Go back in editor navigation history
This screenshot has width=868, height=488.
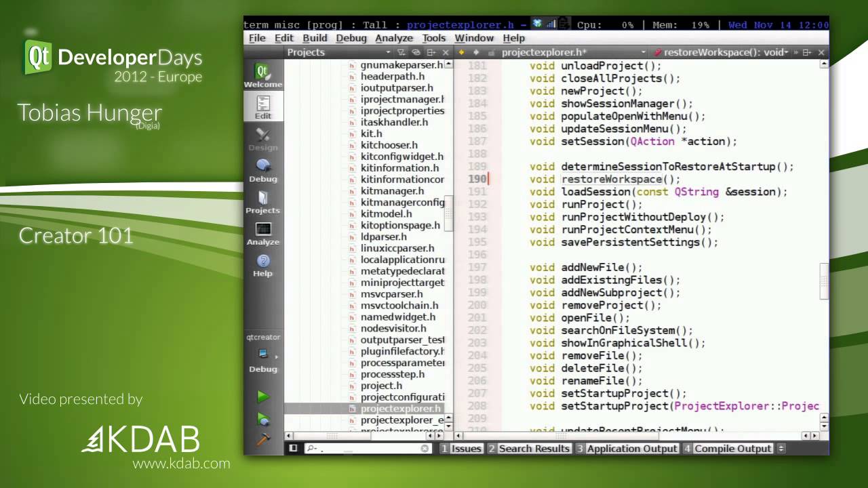click(x=462, y=52)
